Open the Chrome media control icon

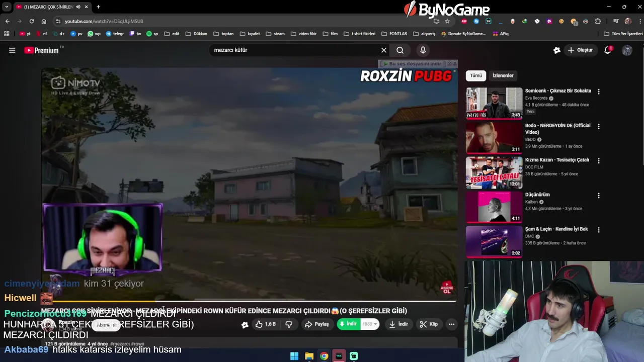(x=616, y=21)
